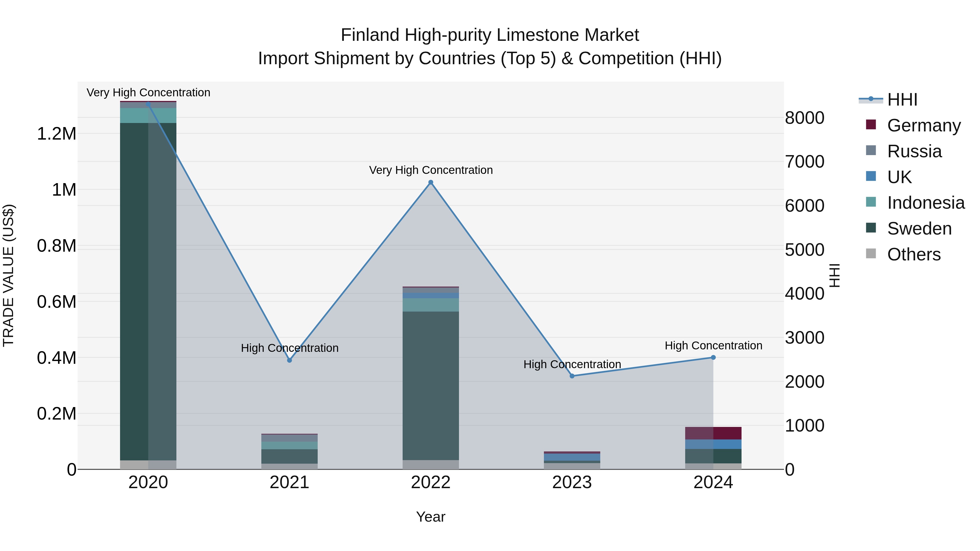Click the Indonesia segment of 2022 bar
The image size is (980, 551).
point(431,305)
